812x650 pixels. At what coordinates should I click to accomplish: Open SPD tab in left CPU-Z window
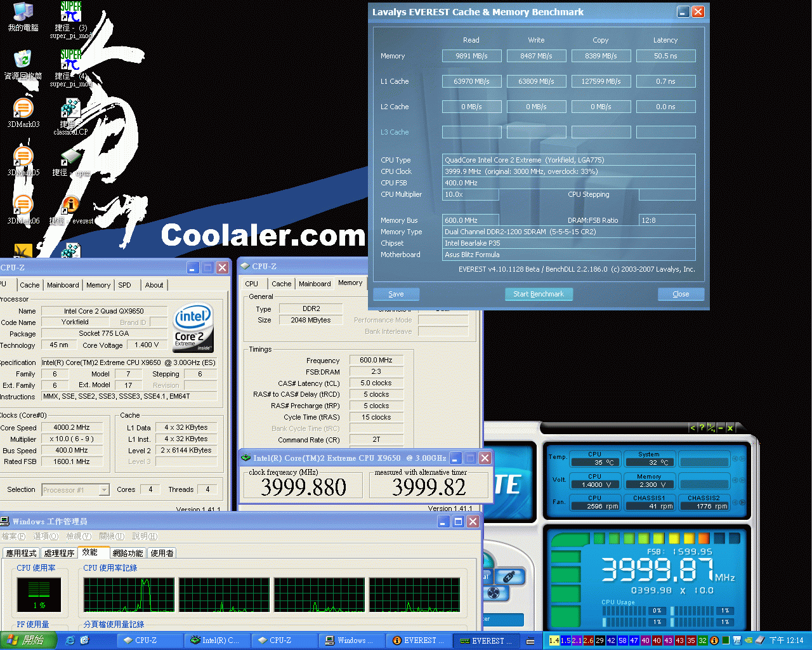coord(125,285)
